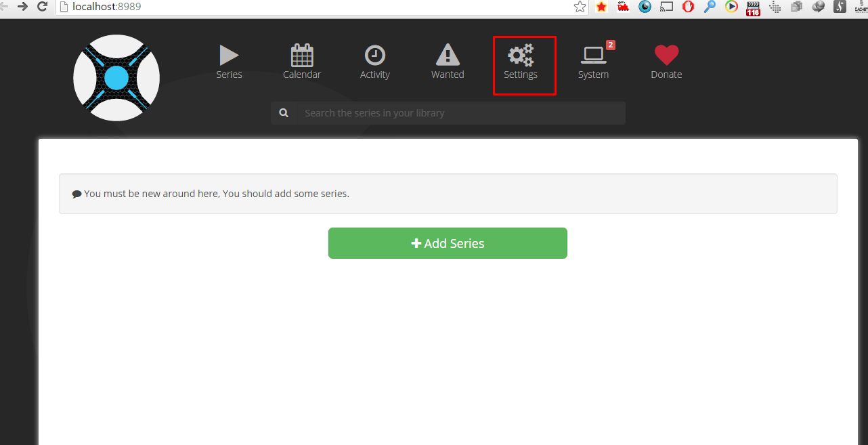Reload the page with the browser refresh button
This screenshot has height=445, width=868.
pyautogui.click(x=42, y=7)
